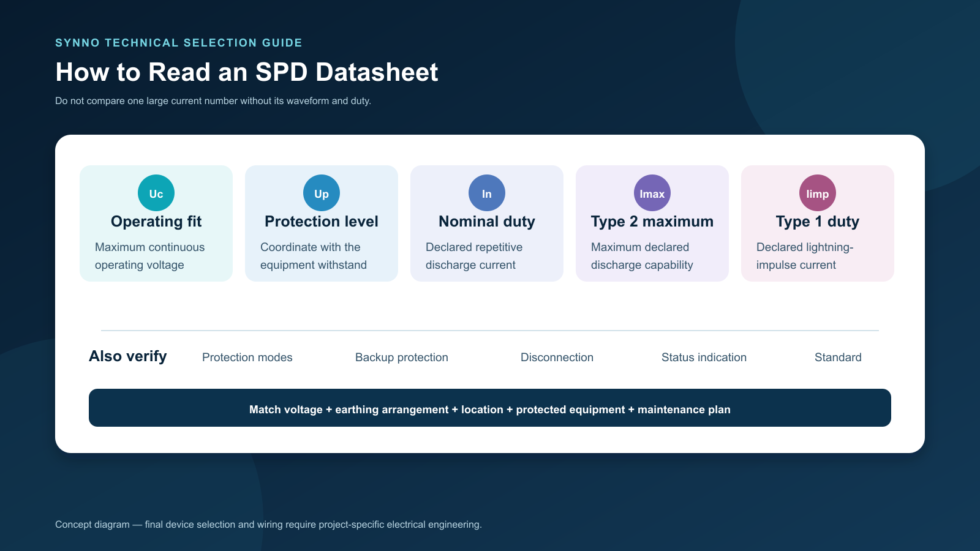The image size is (980, 551).
Task: Select the Standard item
Action: click(x=838, y=357)
